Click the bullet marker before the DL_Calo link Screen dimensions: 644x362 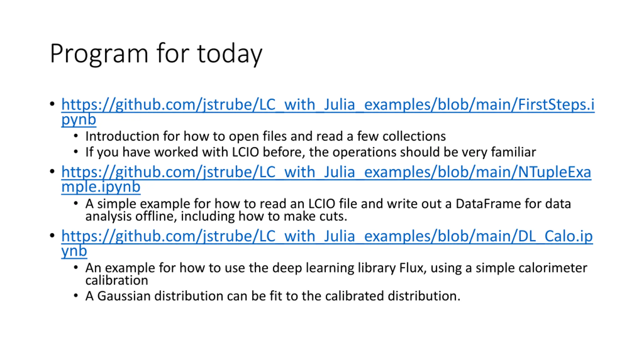click(x=52, y=236)
